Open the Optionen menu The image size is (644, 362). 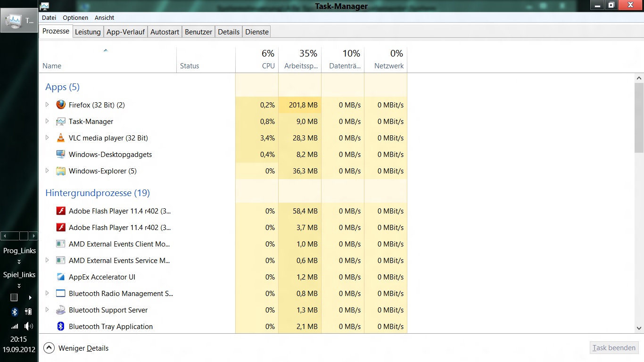click(x=75, y=17)
